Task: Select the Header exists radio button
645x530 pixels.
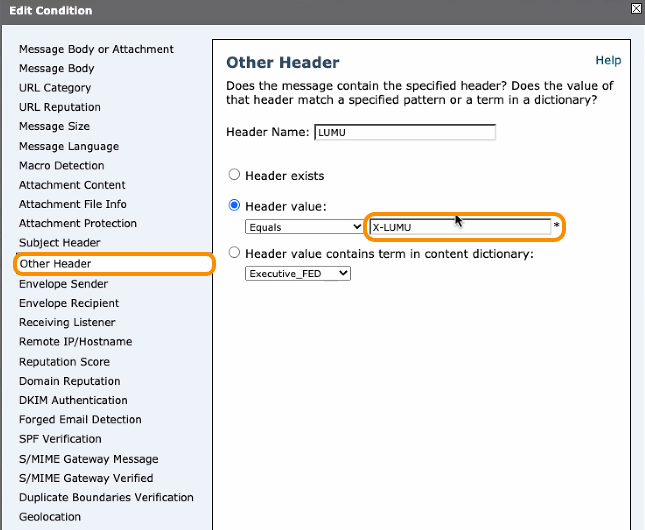Action: pos(235,176)
